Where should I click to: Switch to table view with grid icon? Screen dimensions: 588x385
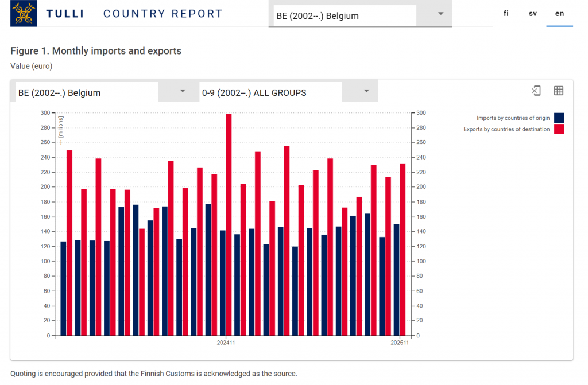pos(558,91)
